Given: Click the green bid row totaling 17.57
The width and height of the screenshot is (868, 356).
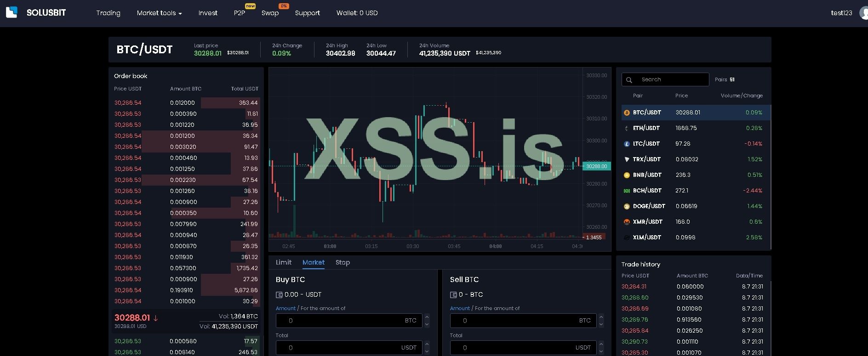Looking at the screenshot, I should click(x=186, y=341).
